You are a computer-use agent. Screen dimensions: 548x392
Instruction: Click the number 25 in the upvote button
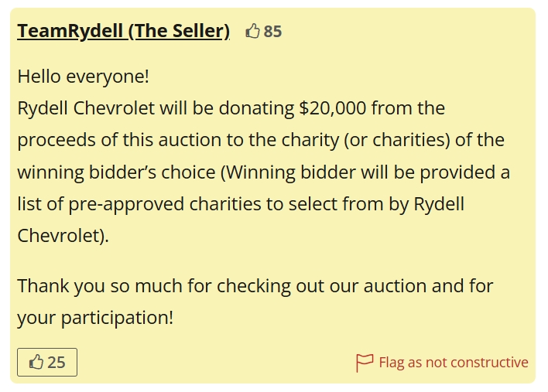pyautogui.click(x=57, y=362)
